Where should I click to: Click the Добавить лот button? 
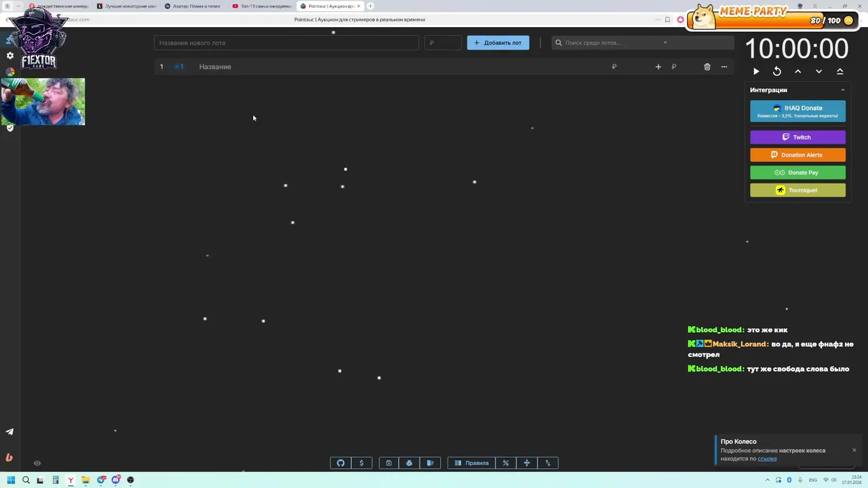tap(498, 43)
